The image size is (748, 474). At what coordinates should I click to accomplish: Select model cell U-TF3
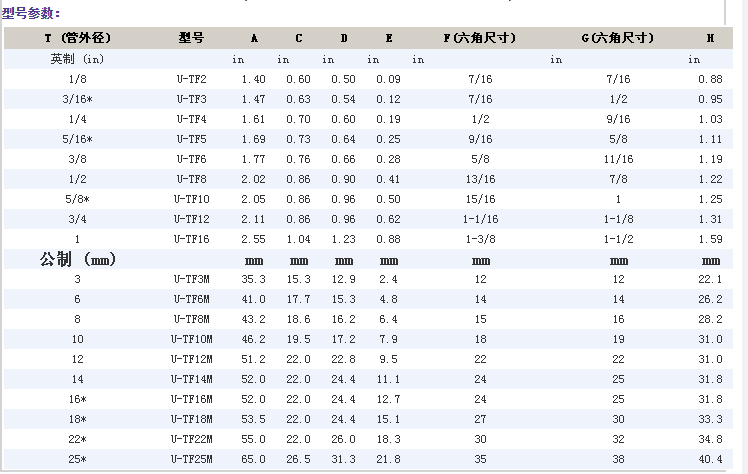pyautogui.click(x=191, y=99)
